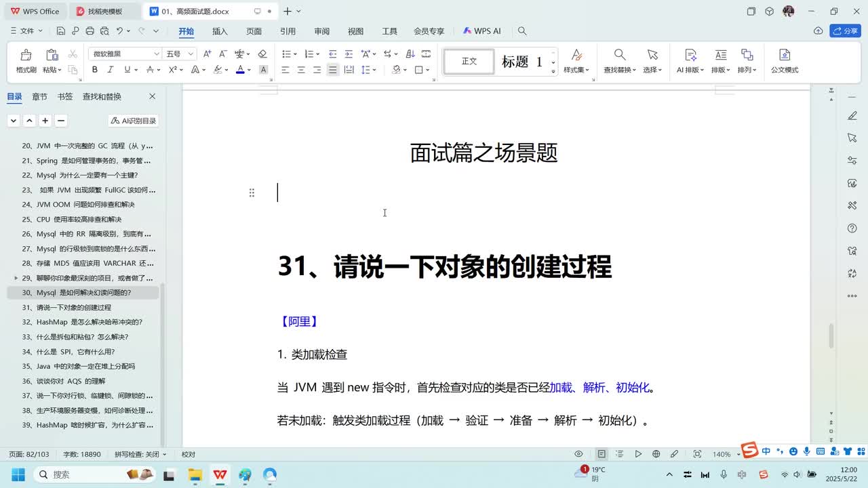Switch to the 章节 panel tab
Viewport: 868px width, 488px height.
pyautogui.click(x=39, y=97)
